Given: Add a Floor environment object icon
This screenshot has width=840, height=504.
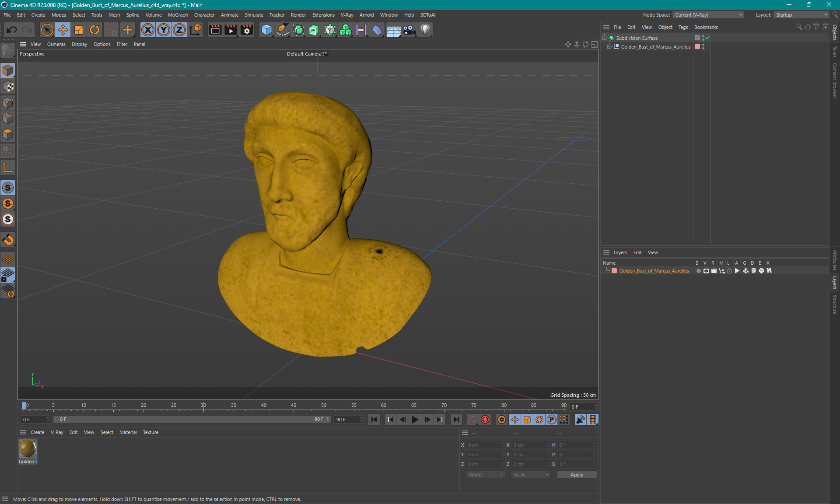Looking at the screenshot, I should click(x=393, y=30).
